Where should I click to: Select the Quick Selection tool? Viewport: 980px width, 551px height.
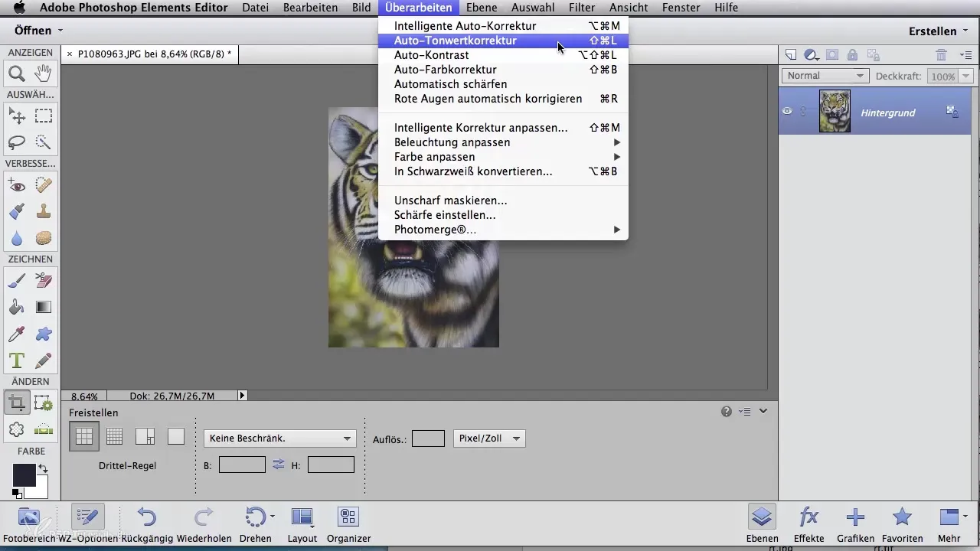click(x=44, y=142)
